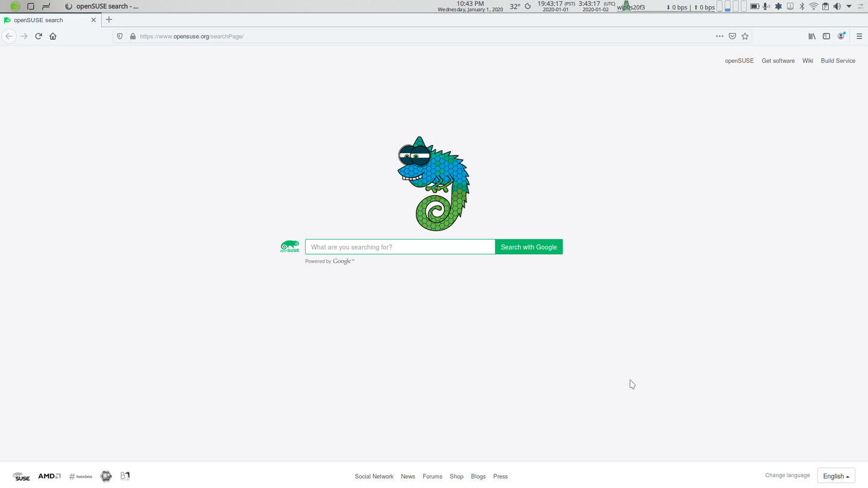Go back one page in Firefox
This screenshot has height=488, width=868.
8,36
